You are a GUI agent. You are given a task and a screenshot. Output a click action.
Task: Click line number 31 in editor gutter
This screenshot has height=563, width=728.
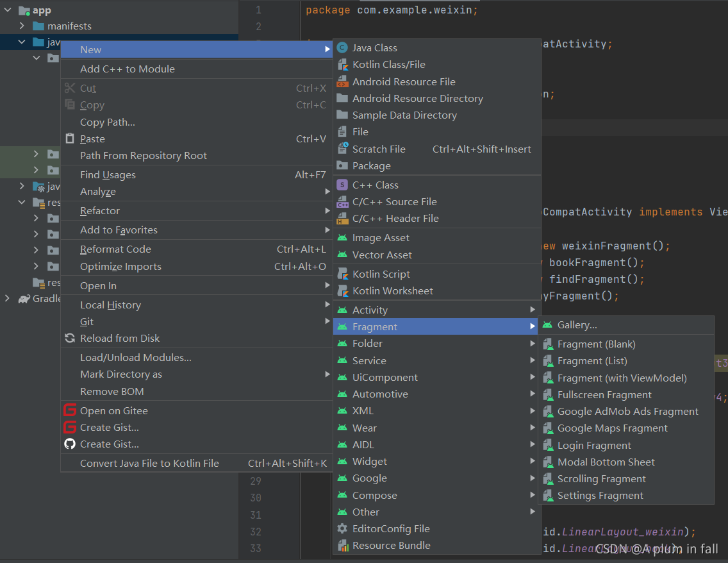(x=255, y=515)
